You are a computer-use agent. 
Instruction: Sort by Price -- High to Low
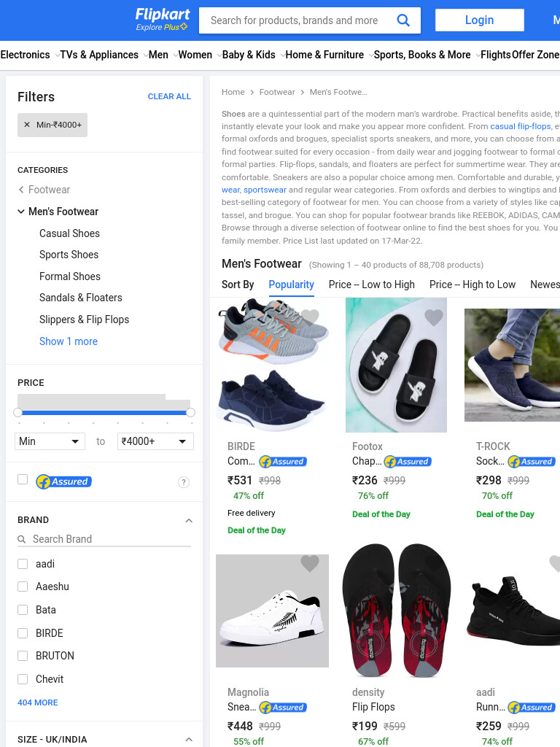472,285
